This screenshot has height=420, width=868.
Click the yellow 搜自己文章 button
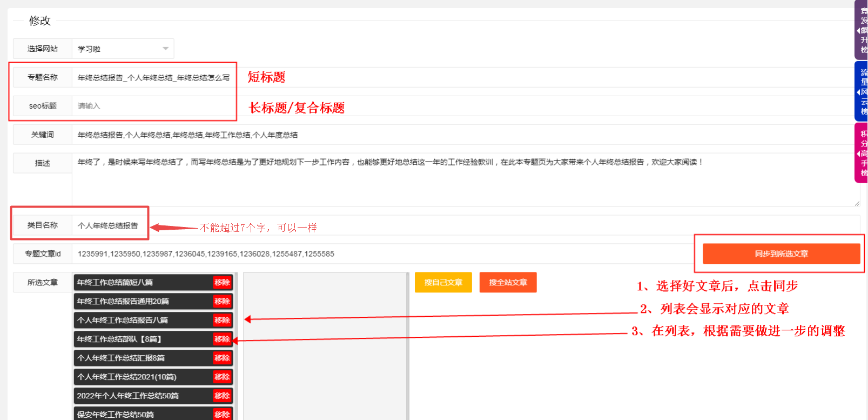tap(443, 282)
